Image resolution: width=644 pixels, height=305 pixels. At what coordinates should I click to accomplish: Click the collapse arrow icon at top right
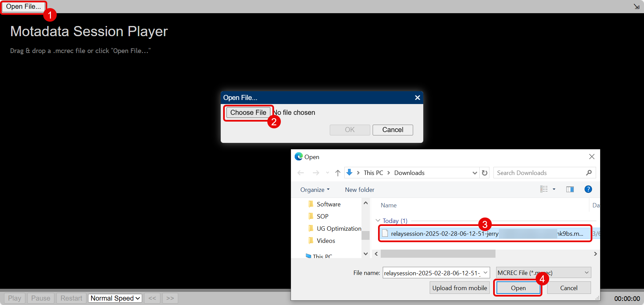coord(636,6)
